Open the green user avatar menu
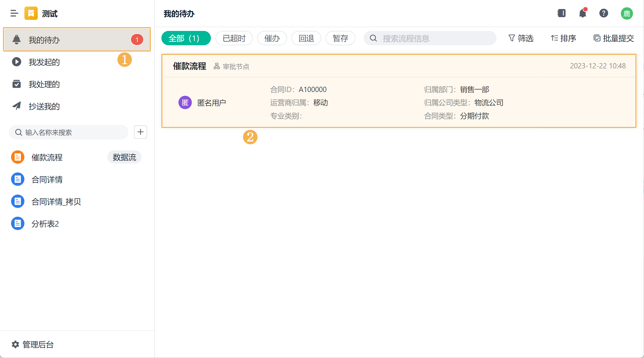This screenshot has width=644, height=358. point(626,13)
